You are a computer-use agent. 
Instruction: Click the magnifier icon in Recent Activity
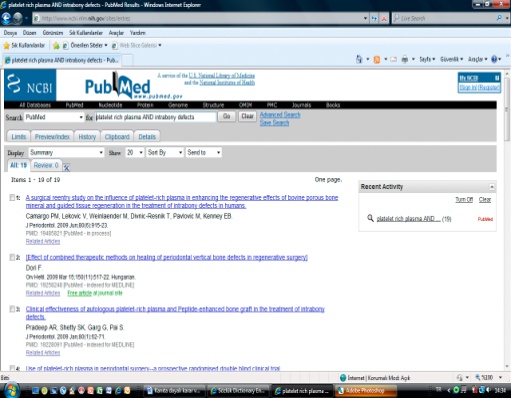tap(370, 218)
